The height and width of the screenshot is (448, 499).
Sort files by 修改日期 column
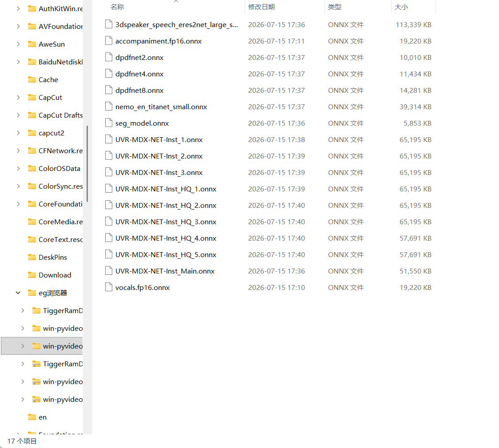pyautogui.click(x=261, y=7)
